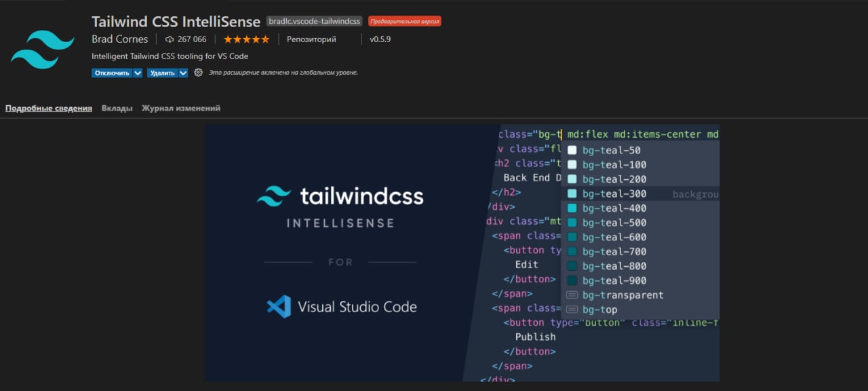Click the Отключить button
Image resolution: width=868 pixels, height=391 pixels.
(x=113, y=73)
